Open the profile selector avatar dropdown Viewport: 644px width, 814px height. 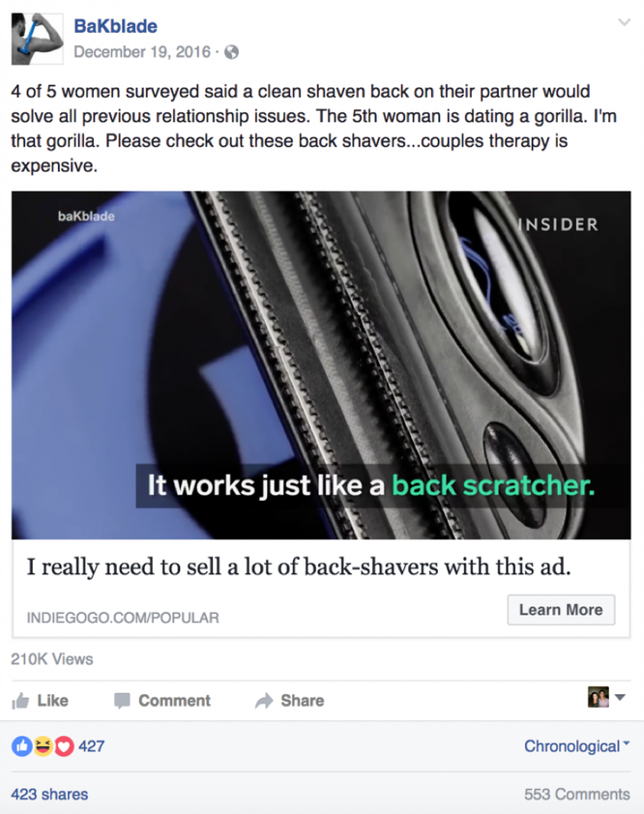click(606, 697)
